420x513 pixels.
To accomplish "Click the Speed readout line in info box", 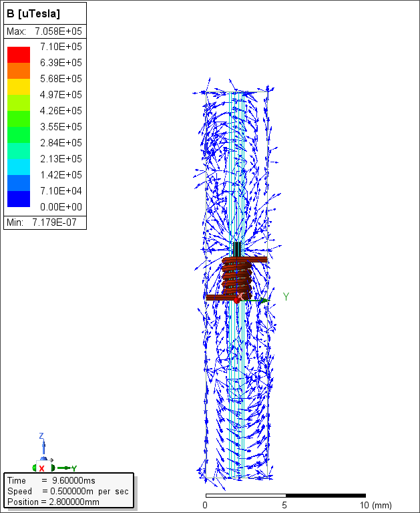I will coord(68,491).
